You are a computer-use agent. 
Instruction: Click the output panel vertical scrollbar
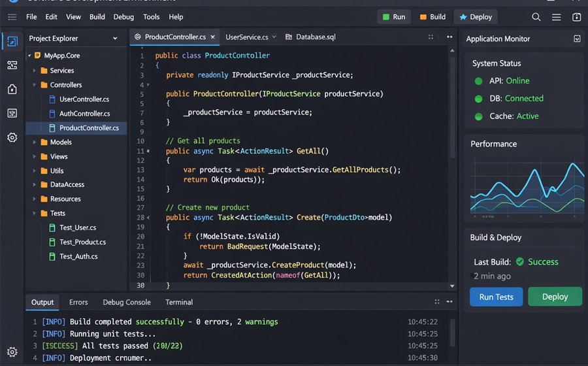coord(452,333)
